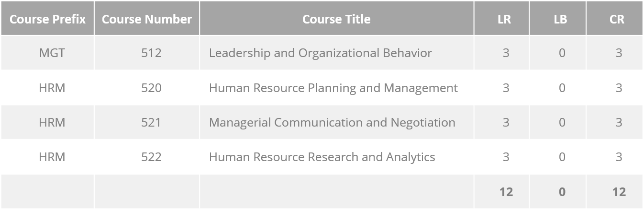
Task: Click the MGT course prefix cell
Action: [52, 53]
